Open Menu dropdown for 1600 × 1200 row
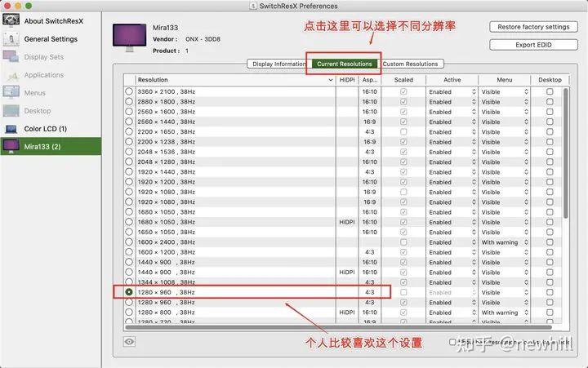588x368 pixels. (505, 252)
